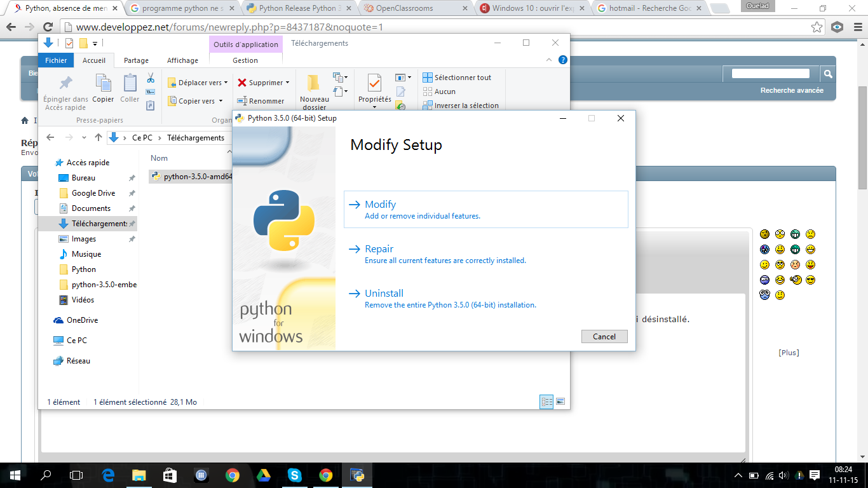Open Propriétés icon in the ribbon
Image resolution: width=868 pixels, height=488 pixels.
click(x=374, y=83)
